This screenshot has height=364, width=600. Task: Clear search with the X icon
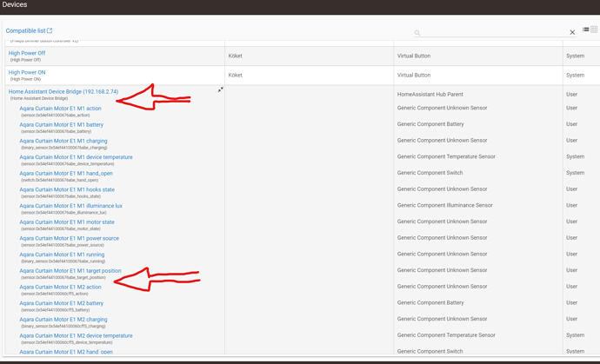pos(572,32)
